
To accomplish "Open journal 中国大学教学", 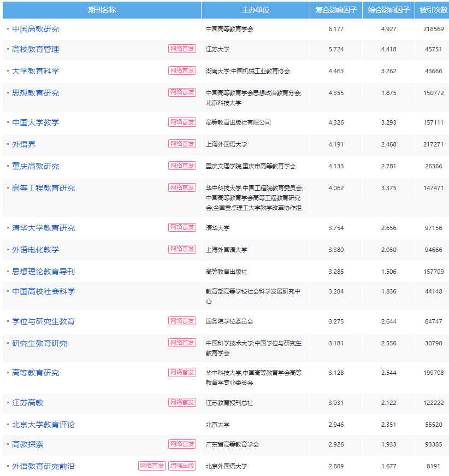I will click(36, 122).
